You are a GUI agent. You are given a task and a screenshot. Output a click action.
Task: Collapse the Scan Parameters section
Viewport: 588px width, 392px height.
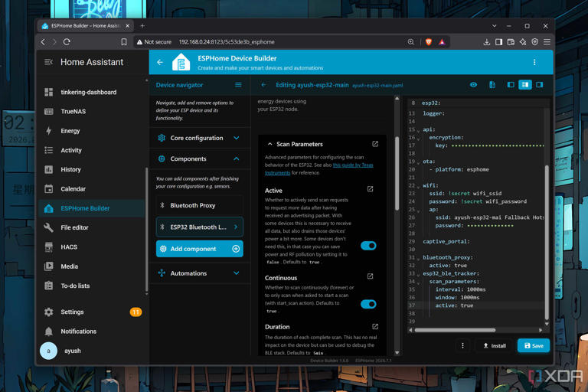[x=270, y=144]
